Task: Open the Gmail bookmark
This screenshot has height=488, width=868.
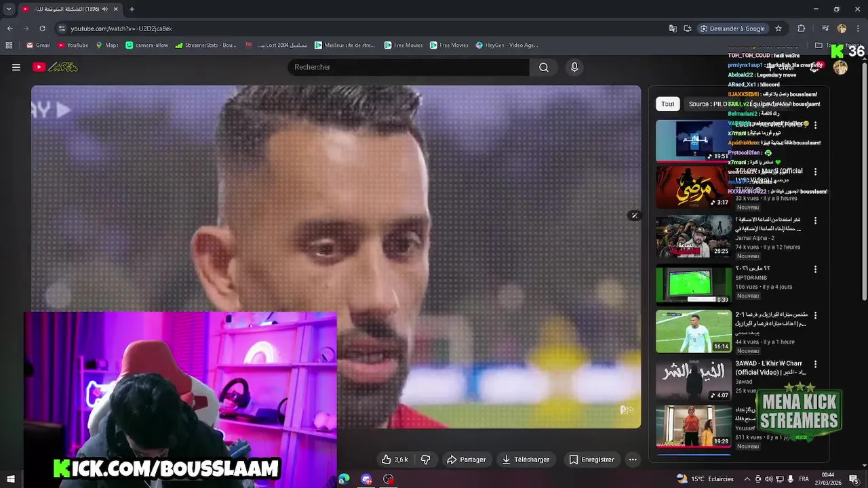Action: [x=38, y=45]
